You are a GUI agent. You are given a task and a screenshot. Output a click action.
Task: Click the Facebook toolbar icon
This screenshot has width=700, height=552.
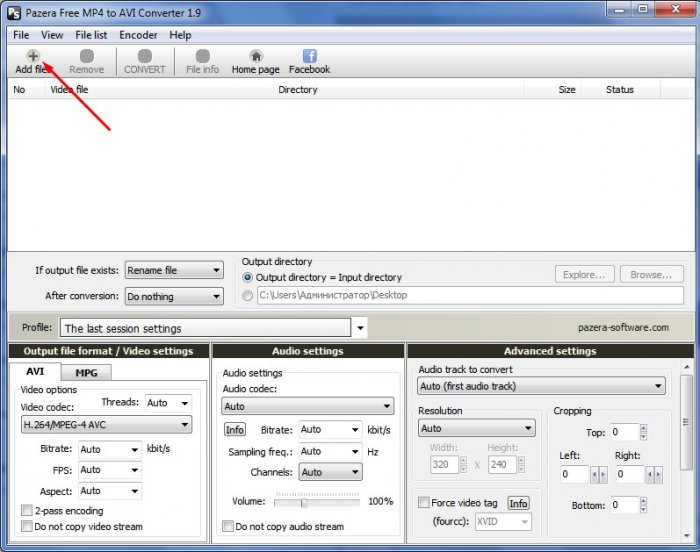click(309, 57)
